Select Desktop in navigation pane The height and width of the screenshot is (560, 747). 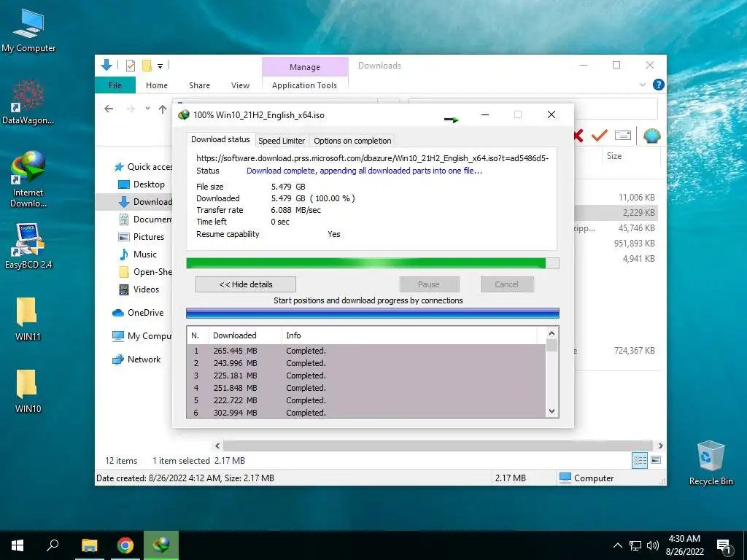141,184
